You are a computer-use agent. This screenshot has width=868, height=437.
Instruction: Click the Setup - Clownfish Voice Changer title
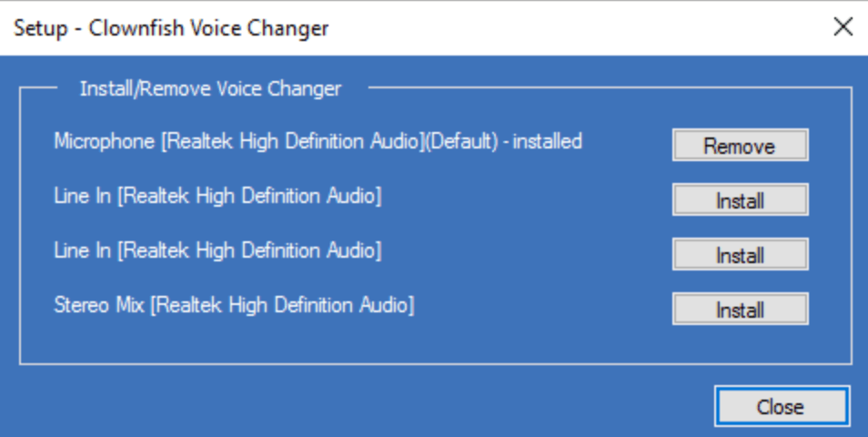coord(171,28)
